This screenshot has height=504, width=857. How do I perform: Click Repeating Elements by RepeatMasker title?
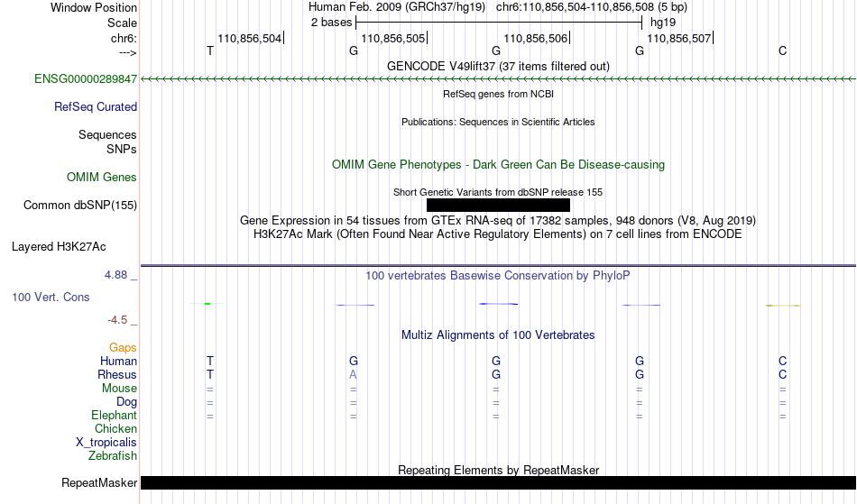point(498,470)
